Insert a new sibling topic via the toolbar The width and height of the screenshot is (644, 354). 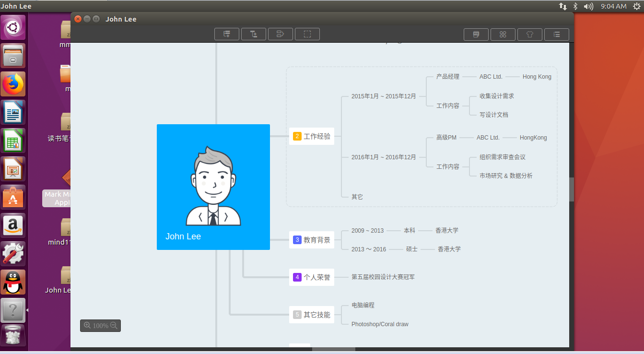tap(226, 34)
